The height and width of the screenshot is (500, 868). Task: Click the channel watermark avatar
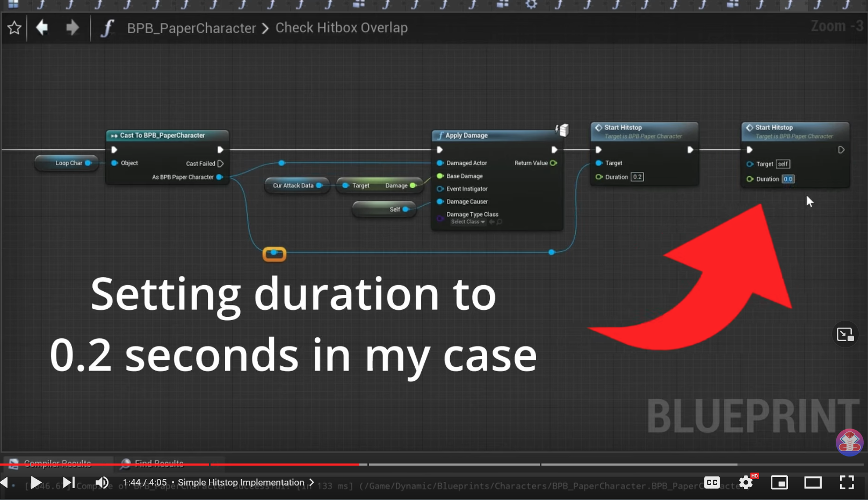[x=850, y=443]
